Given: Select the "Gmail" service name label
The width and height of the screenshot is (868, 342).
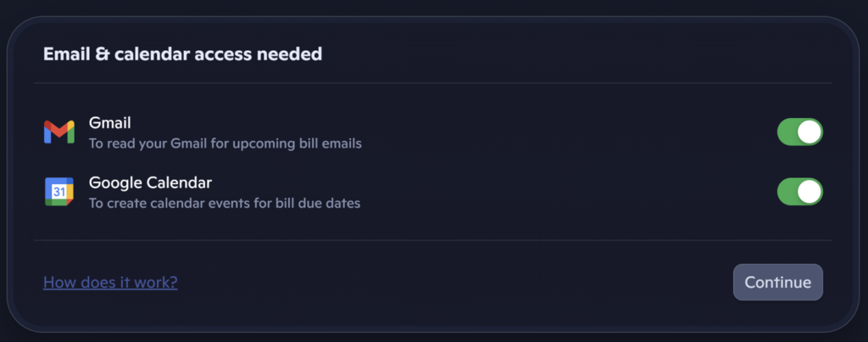Looking at the screenshot, I should 110,123.
